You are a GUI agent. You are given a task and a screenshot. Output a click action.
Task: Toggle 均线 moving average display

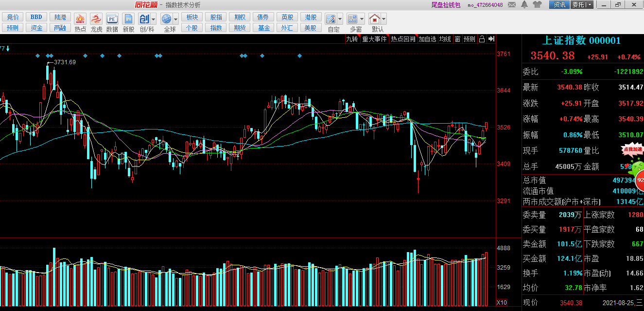[445, 39]
